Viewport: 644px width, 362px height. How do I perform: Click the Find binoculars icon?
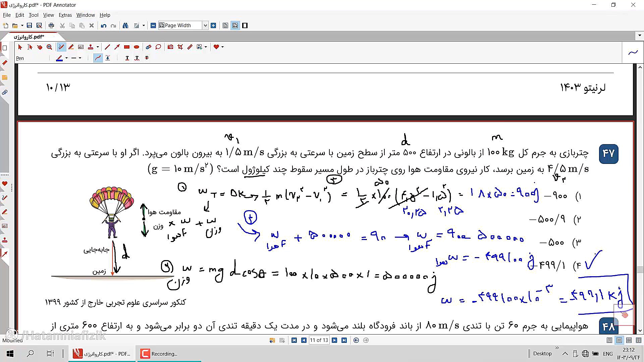(125, 25)
